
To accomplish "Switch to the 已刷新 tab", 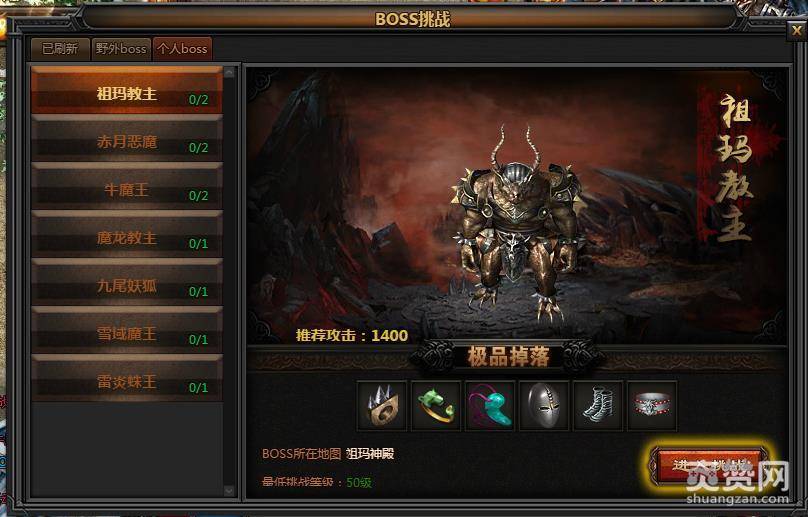I will 60,49.
